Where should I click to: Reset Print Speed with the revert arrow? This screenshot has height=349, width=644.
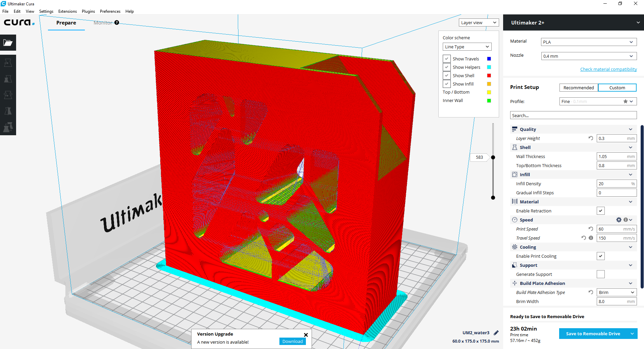591,229
